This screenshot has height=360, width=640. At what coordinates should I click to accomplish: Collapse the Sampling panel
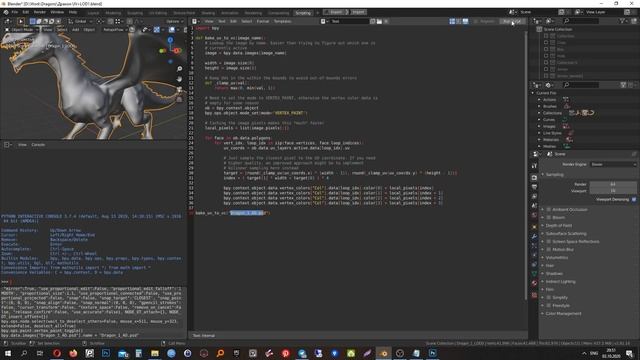[554, 175]
